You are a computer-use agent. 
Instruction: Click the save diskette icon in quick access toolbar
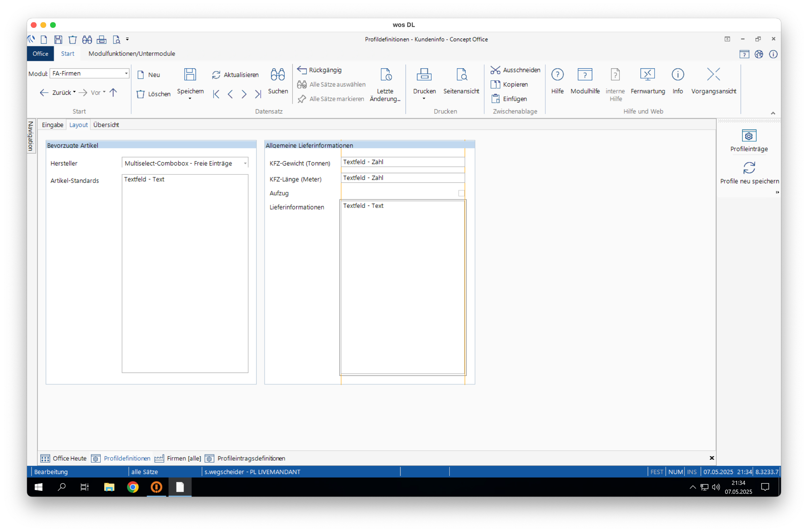pos(58,40)
